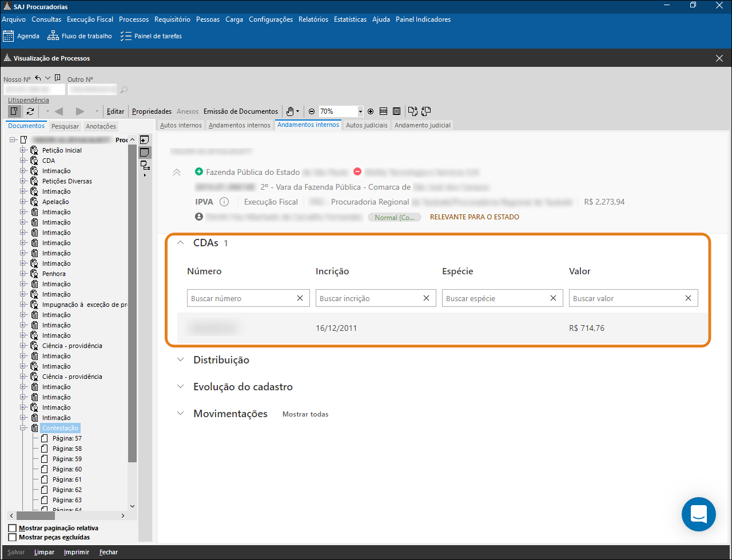The width and height of the screenshot is (732, 560).
Task: Click the red minus party icon
Action: click(x=357, y=171)
